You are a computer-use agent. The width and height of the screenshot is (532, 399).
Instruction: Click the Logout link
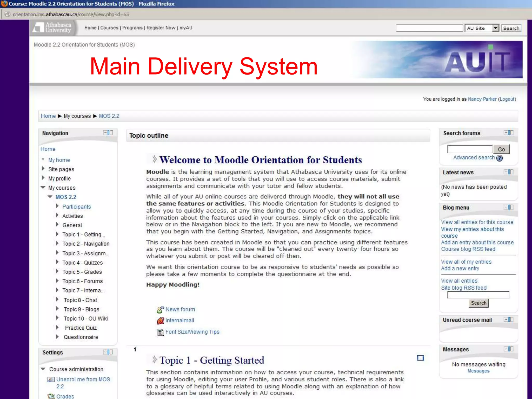click(x=507, y=99)
